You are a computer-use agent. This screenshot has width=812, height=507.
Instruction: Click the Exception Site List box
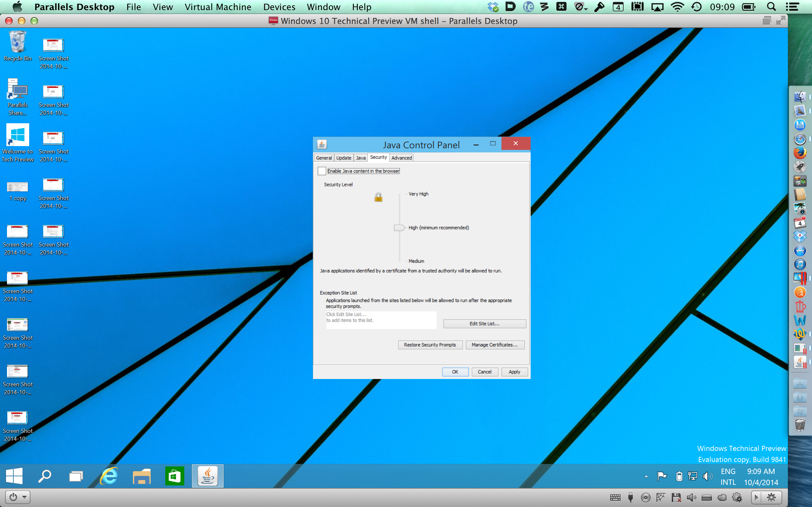(x=381, y=320)
